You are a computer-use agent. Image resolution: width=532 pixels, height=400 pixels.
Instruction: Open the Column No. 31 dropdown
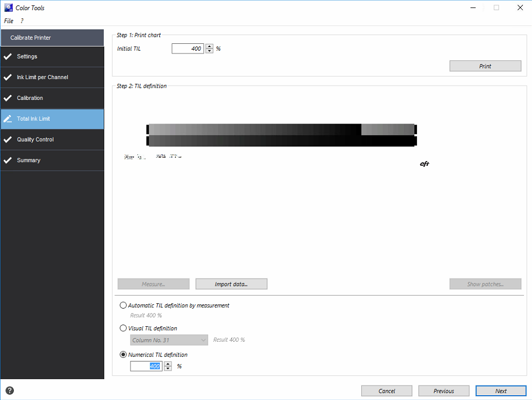click(x=169, y=340)
